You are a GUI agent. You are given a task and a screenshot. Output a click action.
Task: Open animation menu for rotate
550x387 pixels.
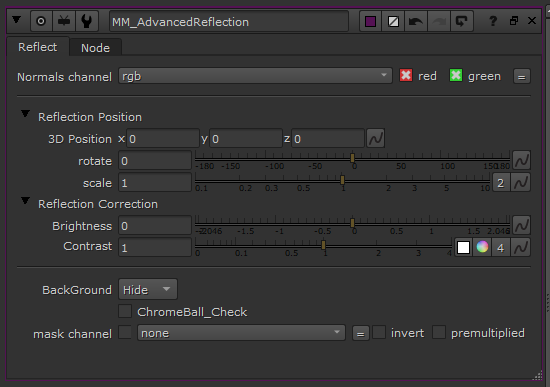click(x=521, y=160)
